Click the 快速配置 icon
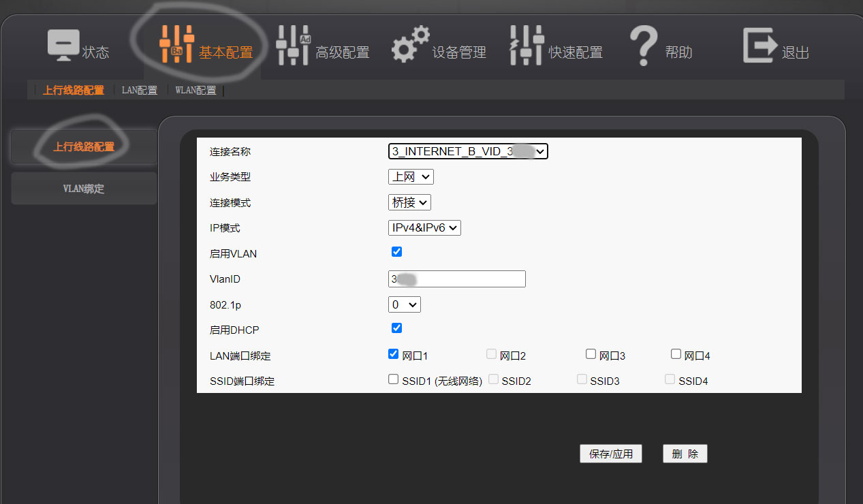This screenshot has height=504, width=863. [527, 46]
